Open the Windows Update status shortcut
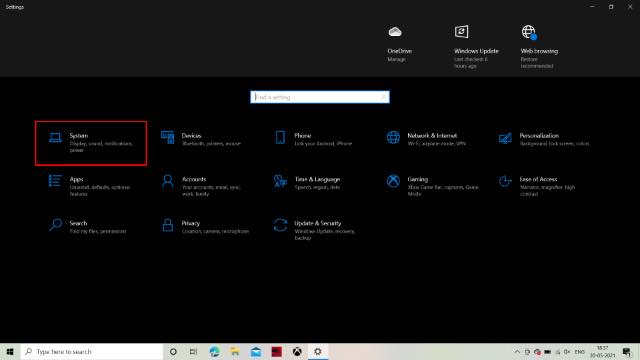Screen dimensions: 640x360 click(x=476, y=47)
